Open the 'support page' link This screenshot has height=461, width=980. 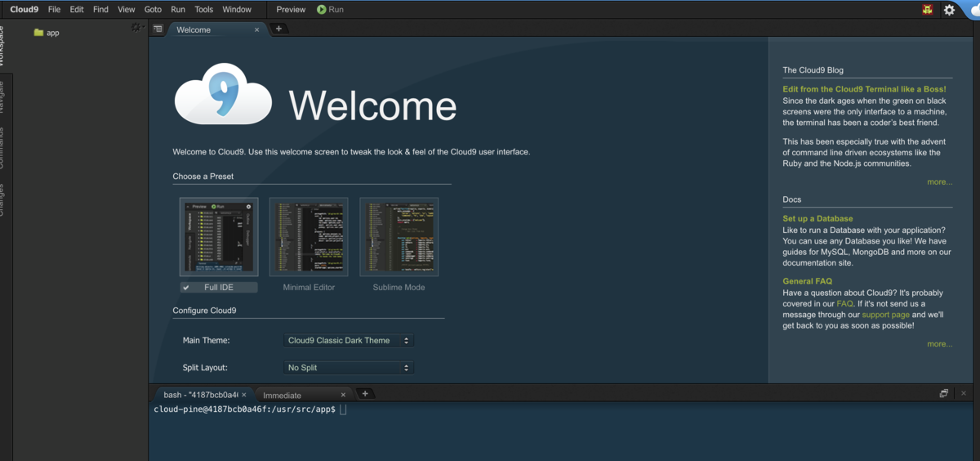click(x=885, y=315)
